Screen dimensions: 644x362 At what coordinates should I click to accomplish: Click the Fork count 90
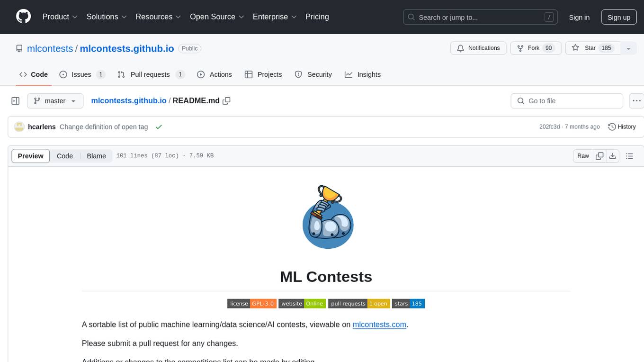click(x=549, y=48)
